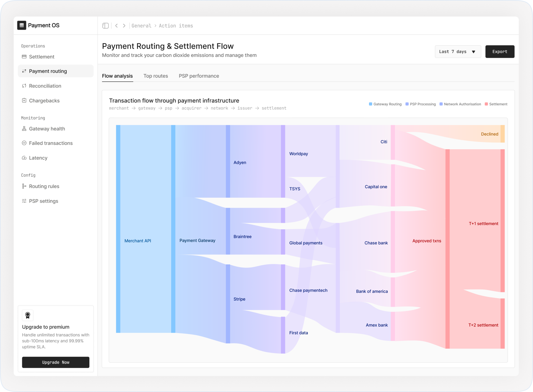Click the TSYS acquirer node
Screen dimensions: 533x392
[x=295, y=189]
